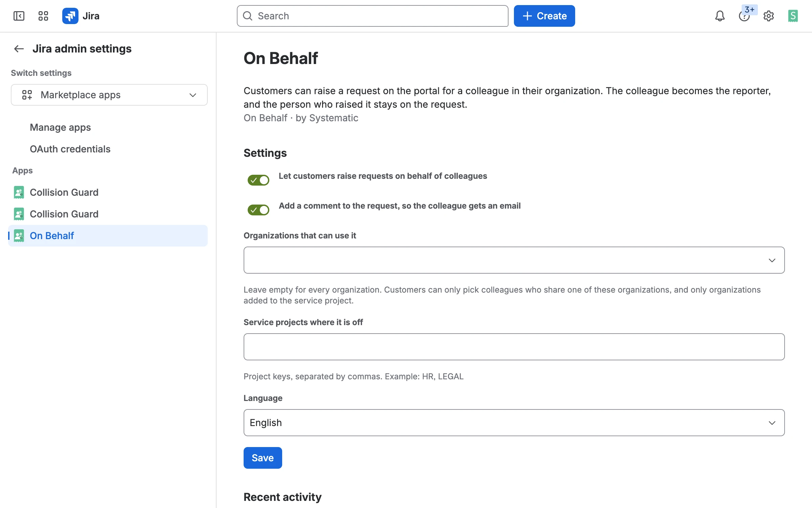
Task: Toggle off letting customers raise requests on behalf
Action: 258,180
